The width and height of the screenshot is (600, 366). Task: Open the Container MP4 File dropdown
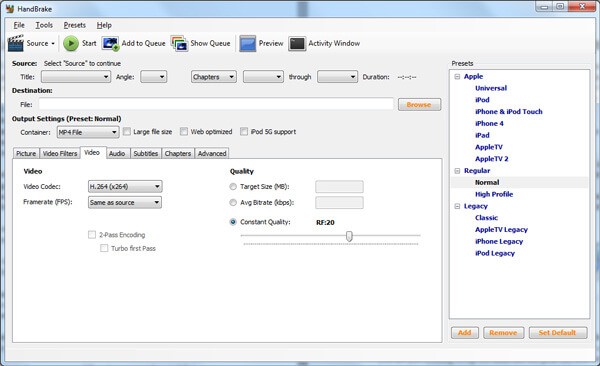pyautogui.click(x=88, y=132)
